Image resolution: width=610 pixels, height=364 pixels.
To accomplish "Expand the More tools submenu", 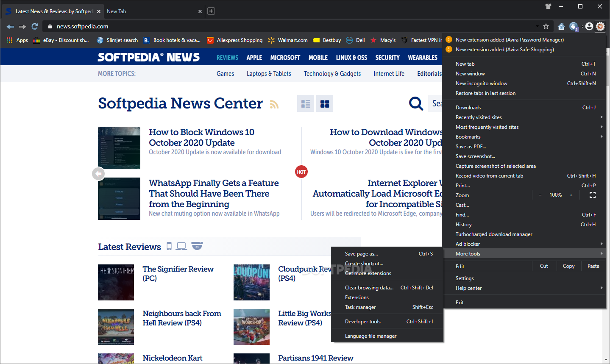I will pos(524,254).
